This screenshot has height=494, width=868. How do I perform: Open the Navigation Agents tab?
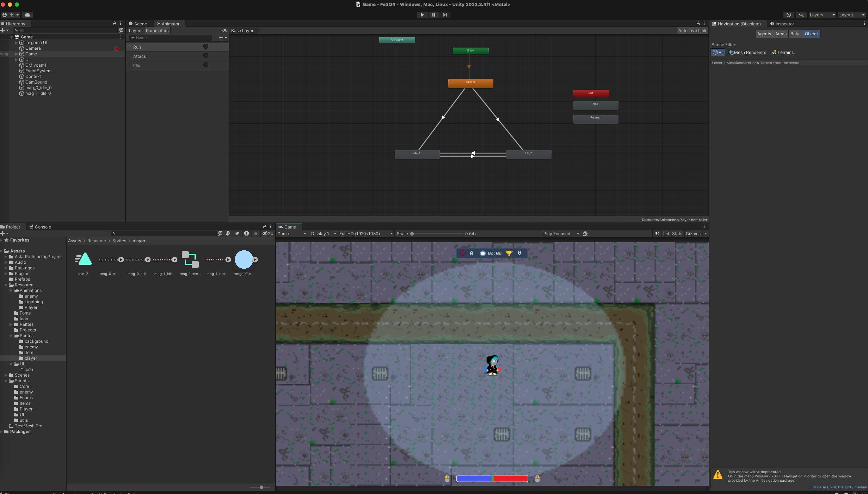764,34
